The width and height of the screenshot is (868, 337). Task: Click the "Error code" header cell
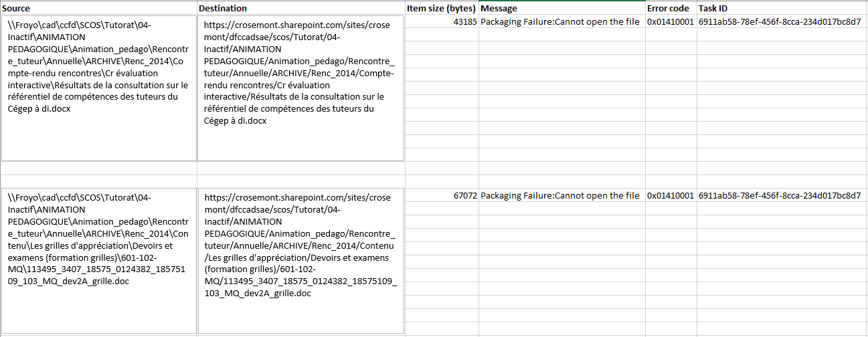pos(671,8)
